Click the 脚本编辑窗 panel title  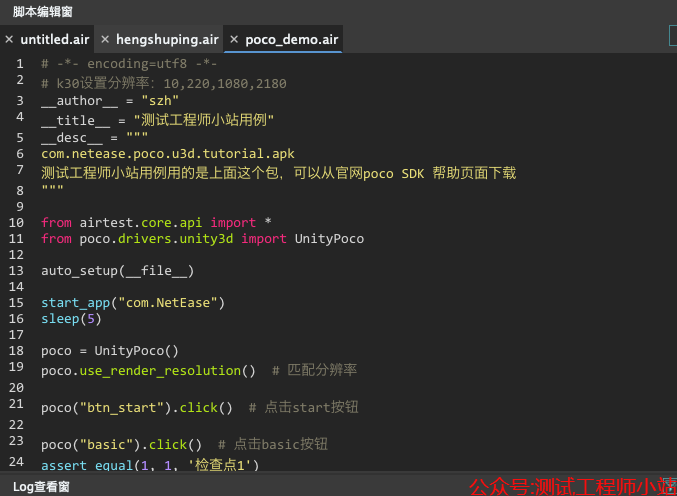42,12
